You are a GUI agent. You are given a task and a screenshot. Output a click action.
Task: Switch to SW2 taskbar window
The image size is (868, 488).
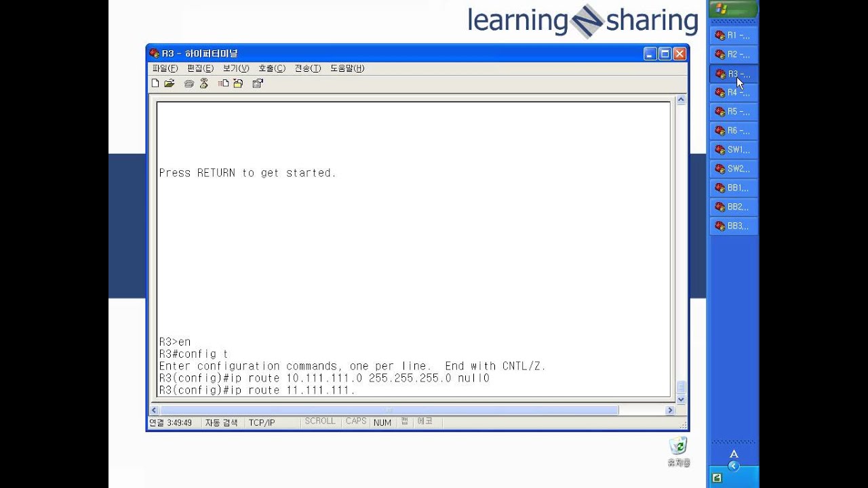(x=734, y=169)
